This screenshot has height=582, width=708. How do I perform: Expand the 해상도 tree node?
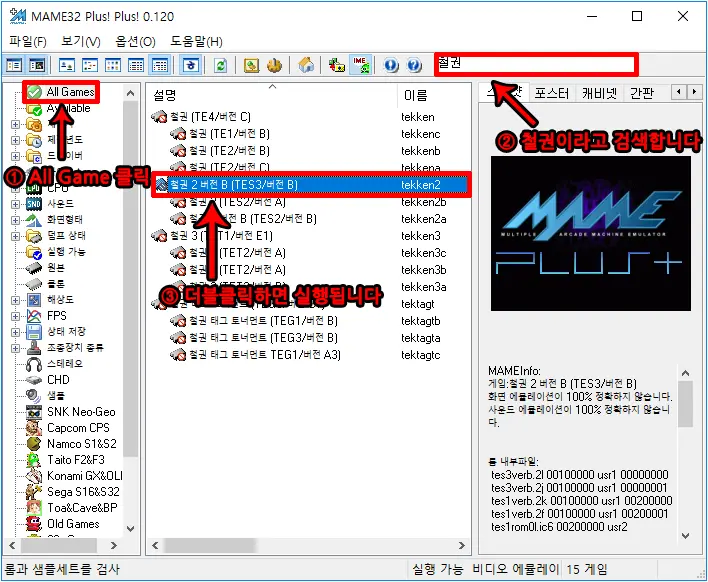pos(15,300)
